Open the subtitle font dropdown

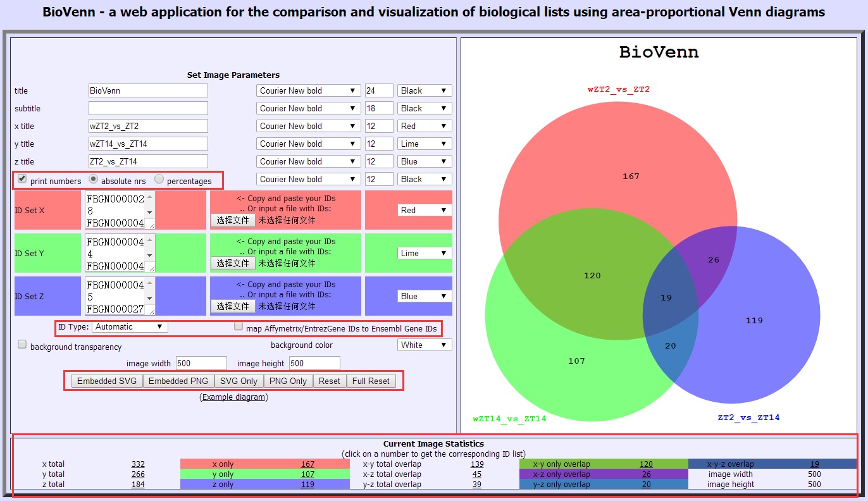(x=308, y=108)
